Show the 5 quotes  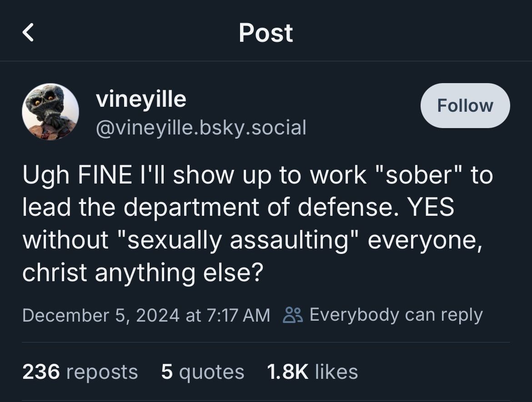202,372
